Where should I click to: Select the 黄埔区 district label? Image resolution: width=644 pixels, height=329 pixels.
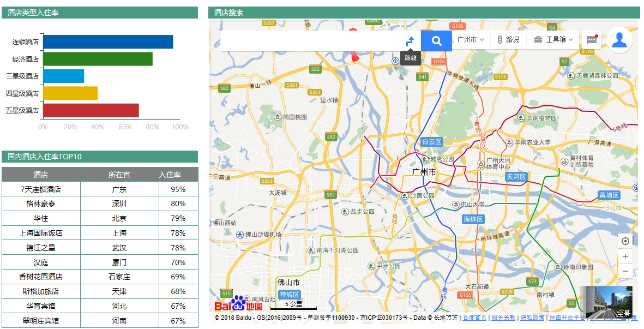609,195
